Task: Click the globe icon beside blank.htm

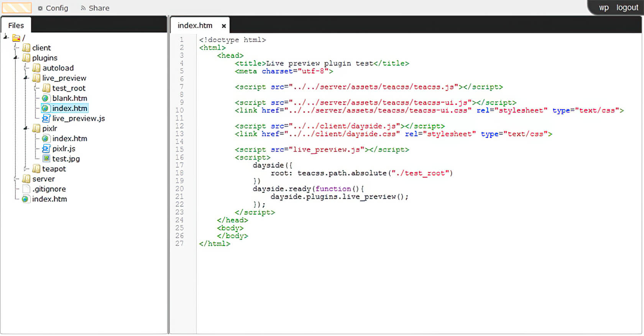Action: point(46,99)
